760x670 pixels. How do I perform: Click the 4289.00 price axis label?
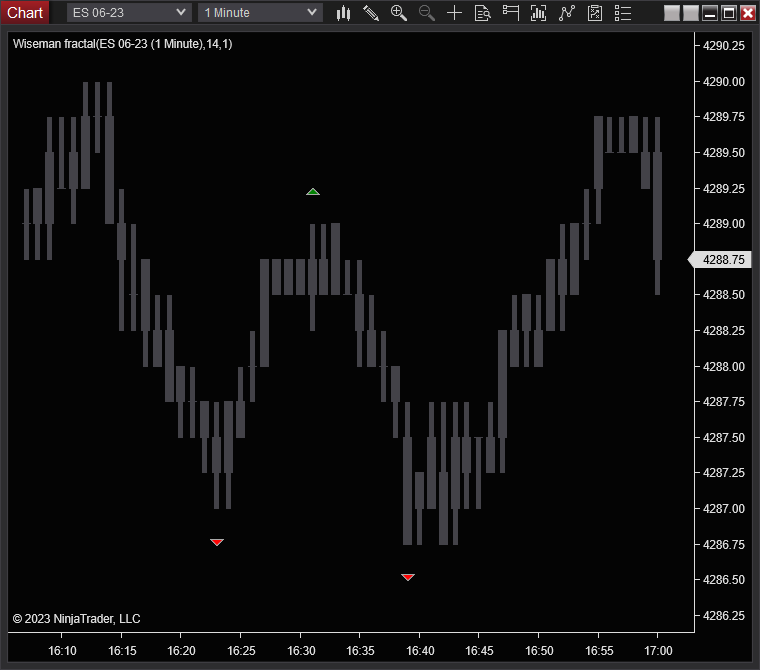coord(724,224)
